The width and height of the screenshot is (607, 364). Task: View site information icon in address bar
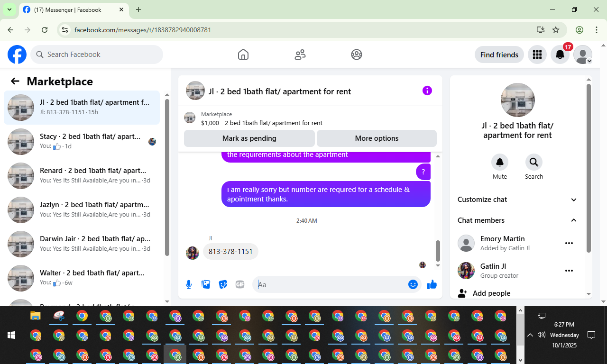point(66,30)
